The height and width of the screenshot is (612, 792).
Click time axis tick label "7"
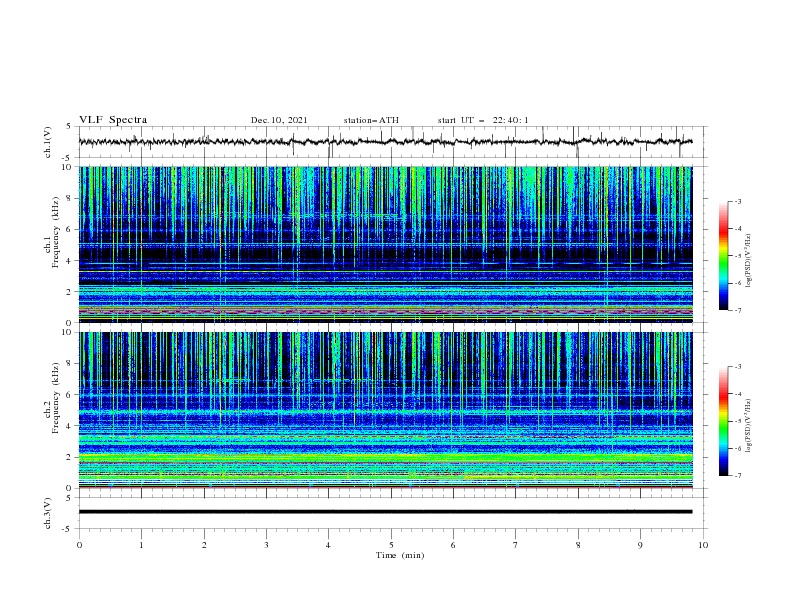[516, 545]
